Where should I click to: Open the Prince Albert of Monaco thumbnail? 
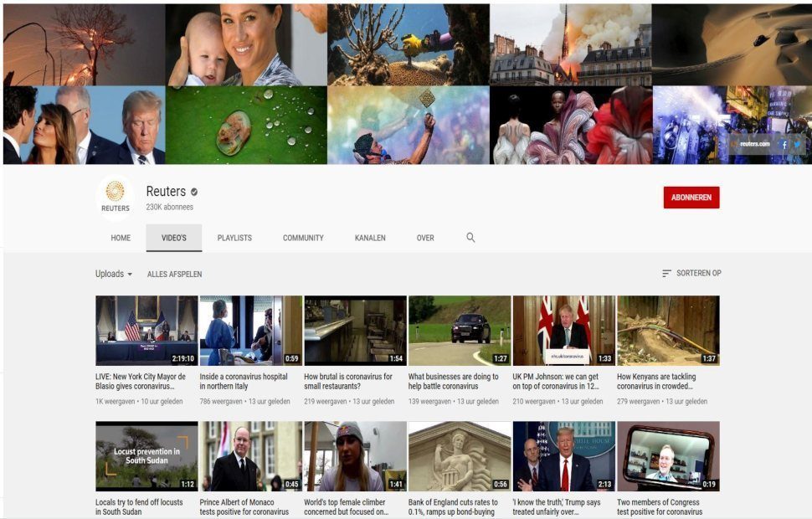click(250, 456)
